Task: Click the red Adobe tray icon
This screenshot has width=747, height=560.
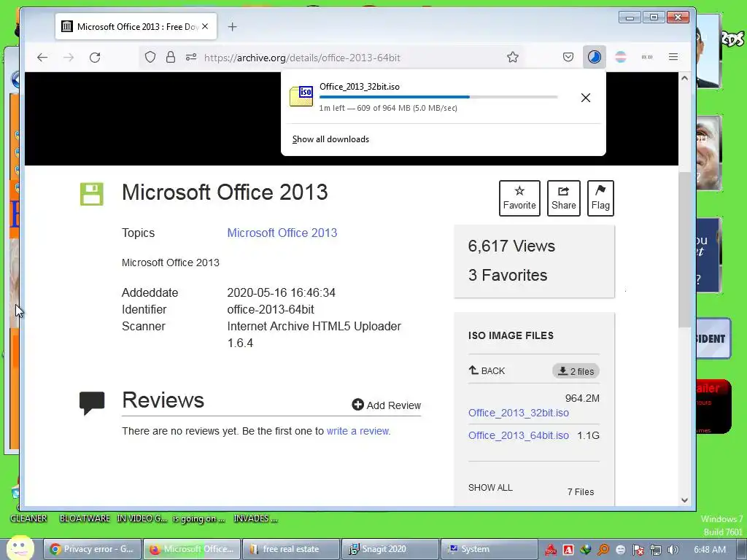Action: pos(568,550)
